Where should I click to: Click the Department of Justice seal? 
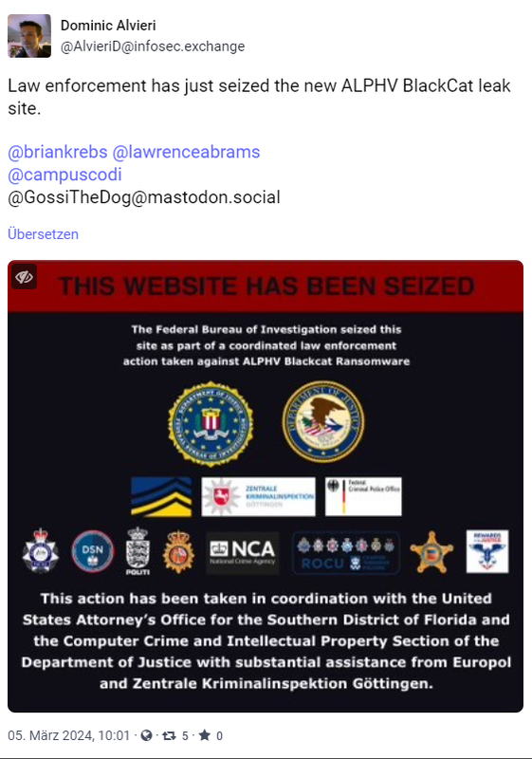(323, 421)
